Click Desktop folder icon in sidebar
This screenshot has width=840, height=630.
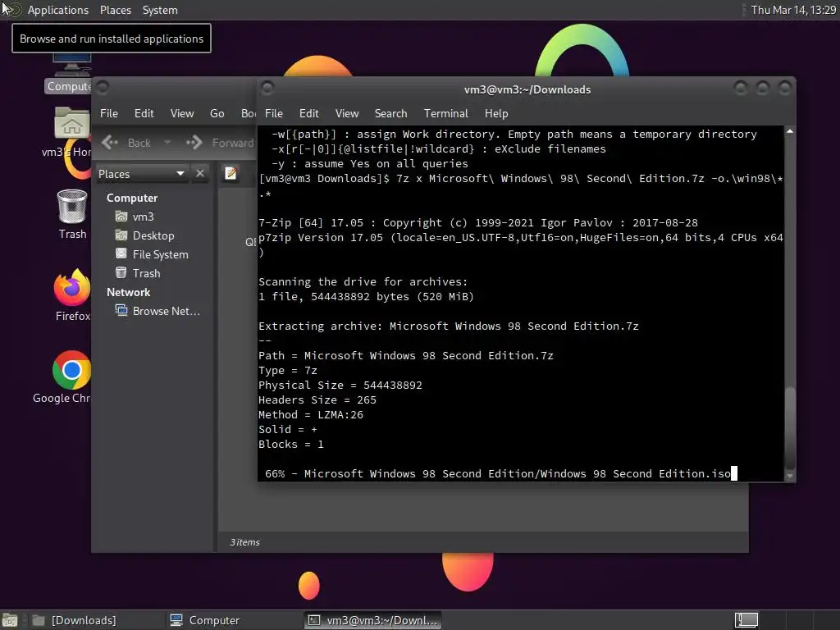[121, 235]
